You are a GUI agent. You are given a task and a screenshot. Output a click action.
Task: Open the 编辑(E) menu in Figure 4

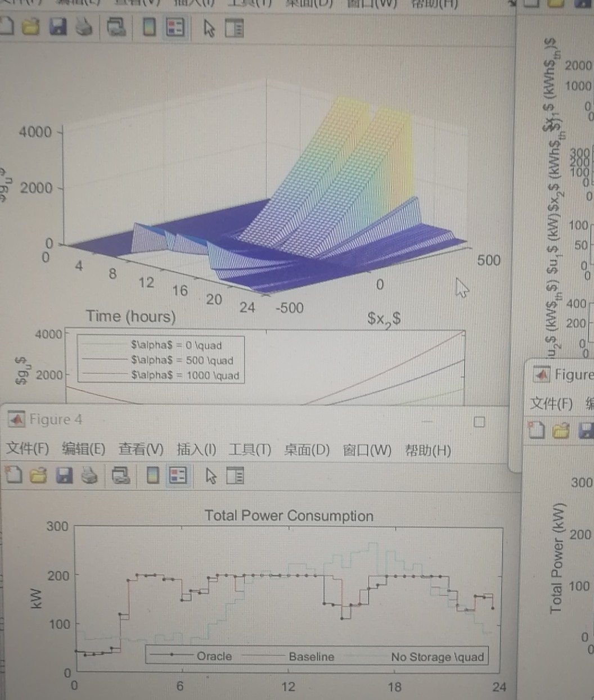click(84, 449)
